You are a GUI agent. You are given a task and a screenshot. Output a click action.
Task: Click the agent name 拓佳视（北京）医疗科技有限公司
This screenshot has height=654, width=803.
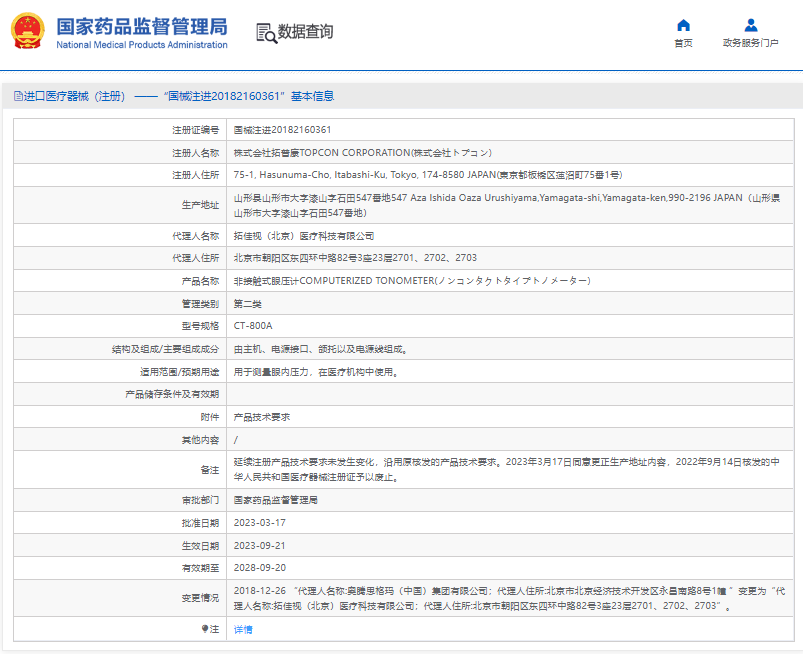[304, 236]
